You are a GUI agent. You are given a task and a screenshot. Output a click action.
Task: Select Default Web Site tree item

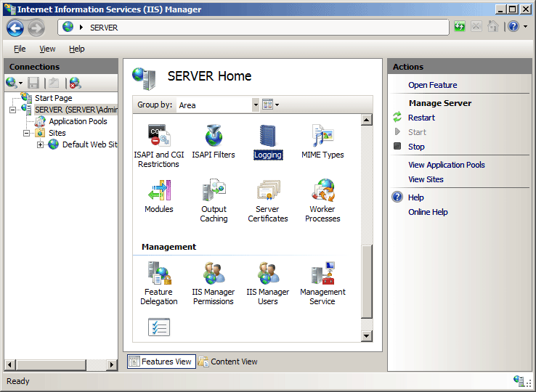pyautogui.click(x=89, y=144)
